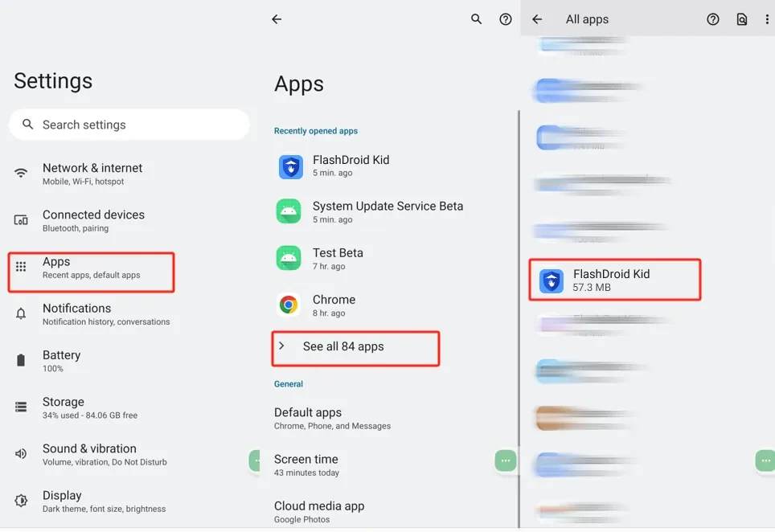Open help on All apps page
Viewport: 775px width, 532px height.
[713, 19]
